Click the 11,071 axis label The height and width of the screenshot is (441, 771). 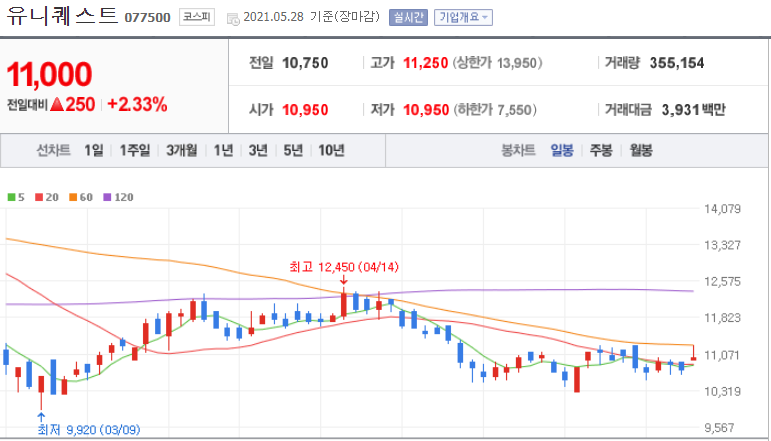(x=722, y=355)
